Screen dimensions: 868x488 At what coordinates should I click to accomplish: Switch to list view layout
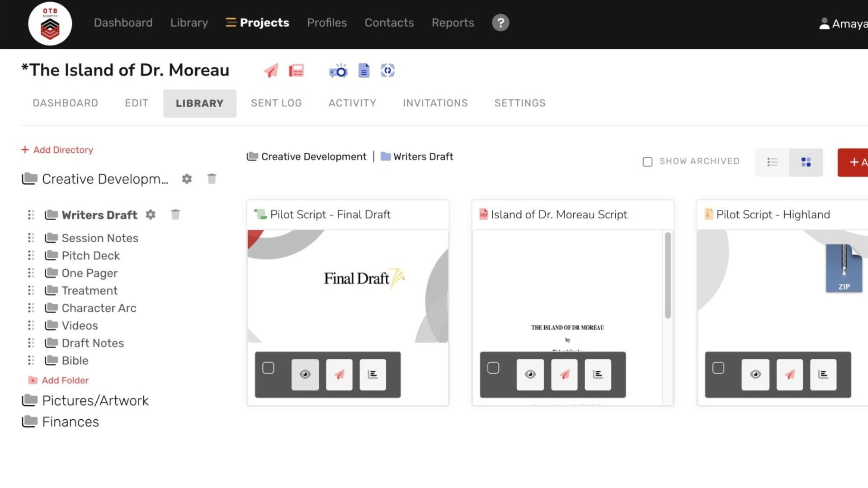click(772, 162)
